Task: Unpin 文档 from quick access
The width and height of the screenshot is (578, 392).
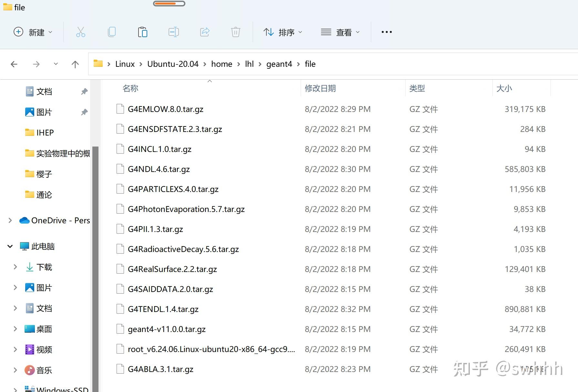Action: pyautogui.click(x=84, y=91)
